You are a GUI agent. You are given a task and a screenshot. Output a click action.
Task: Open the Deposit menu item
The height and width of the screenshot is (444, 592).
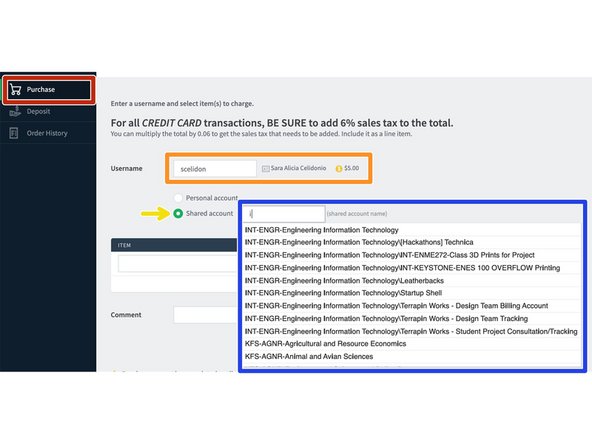coord(48,111)
